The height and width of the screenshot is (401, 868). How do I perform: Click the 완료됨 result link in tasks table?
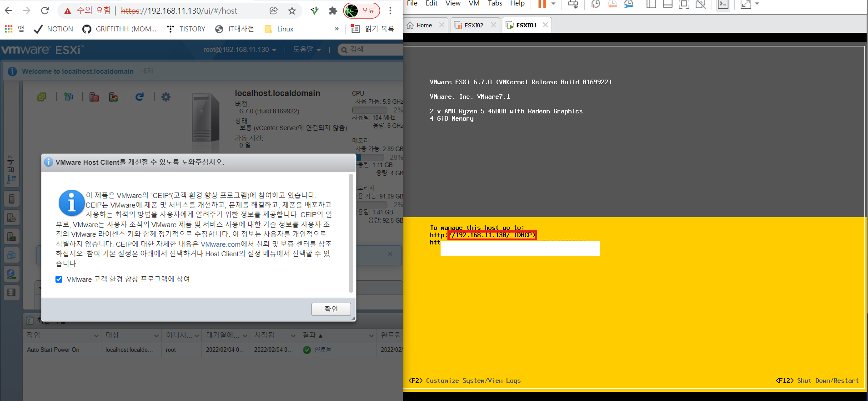pyautogui.click(x=323, y=350)
